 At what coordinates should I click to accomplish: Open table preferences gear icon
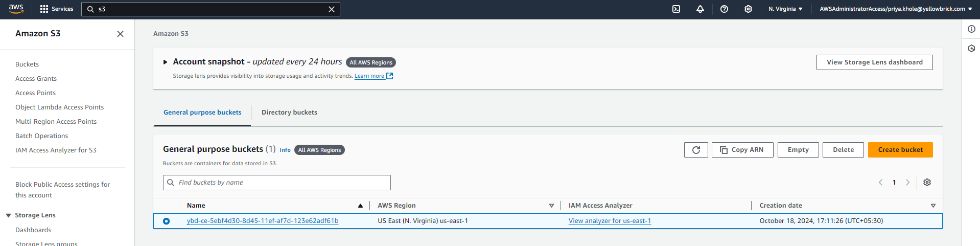[927, 183]
